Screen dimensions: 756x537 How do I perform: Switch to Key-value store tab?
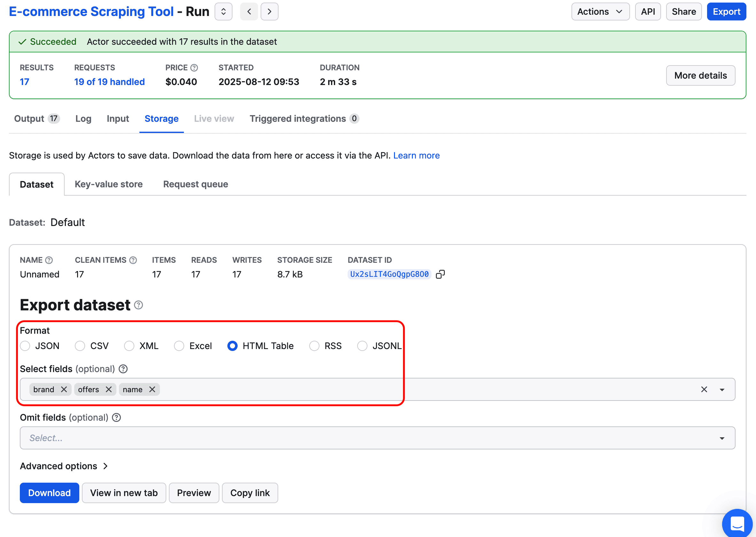(108, 184)
